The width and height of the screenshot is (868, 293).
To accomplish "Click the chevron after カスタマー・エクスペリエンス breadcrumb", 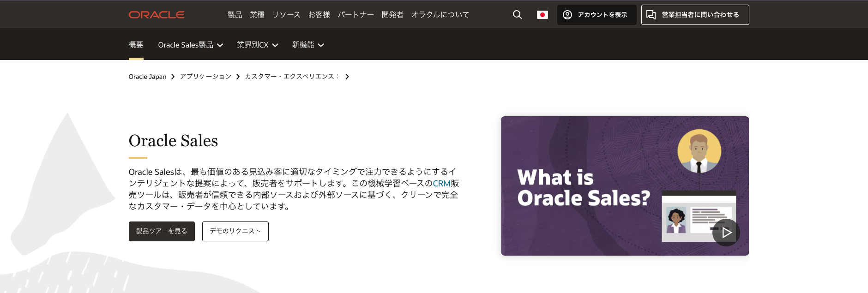I will 347,77.
